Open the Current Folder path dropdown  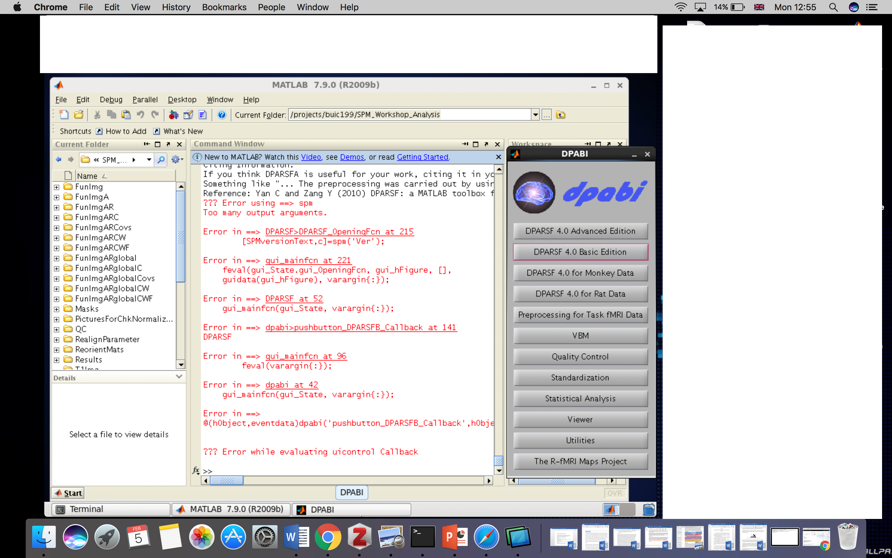pyautogui.click(x=535, y=115)
